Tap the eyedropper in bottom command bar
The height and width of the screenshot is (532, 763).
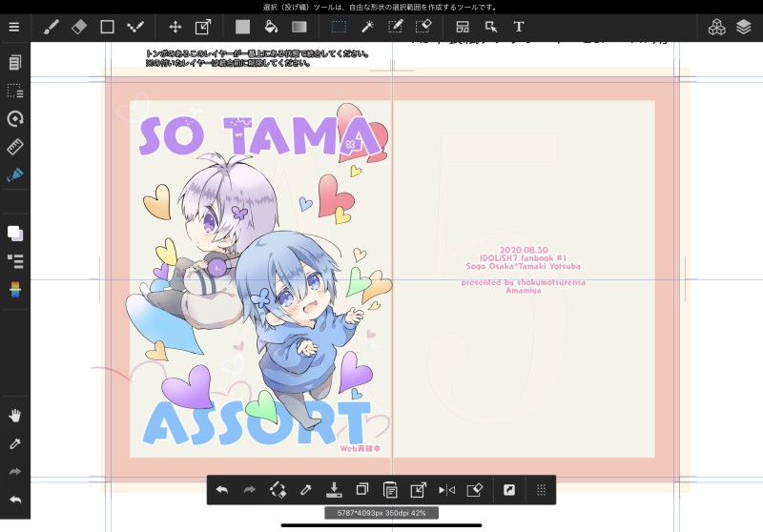305,490
